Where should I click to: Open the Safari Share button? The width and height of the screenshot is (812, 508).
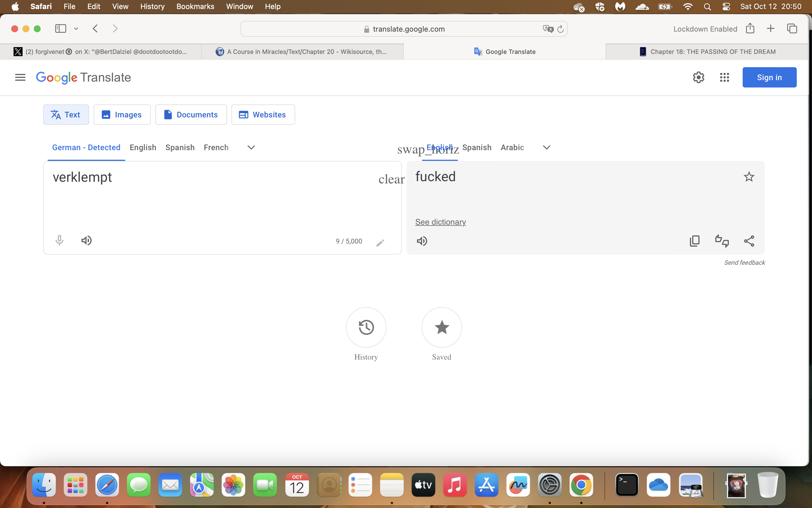750,28
